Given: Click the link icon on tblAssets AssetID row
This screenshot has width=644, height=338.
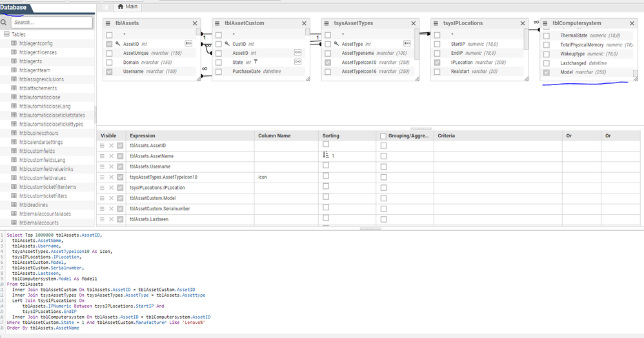Looking at the screenshot, I should pyautogui.click(x=188, y=44).
